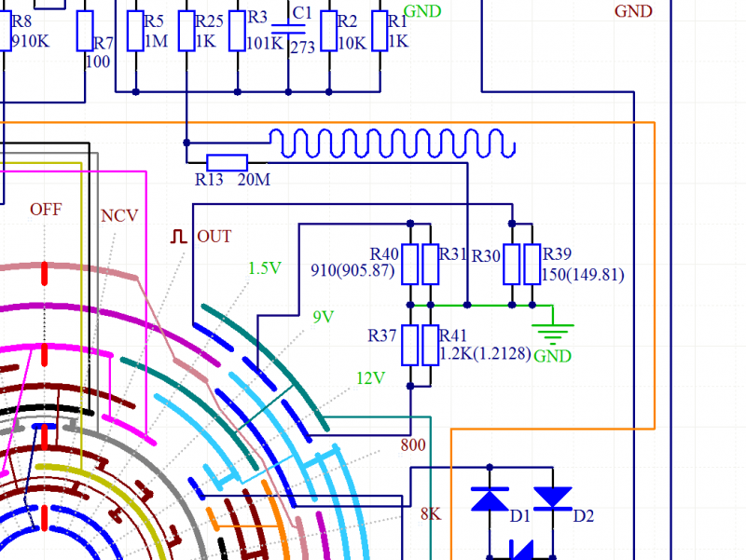Viewport: 746px width, 560px height.
Task: Click the R13 20M resistor body
Action: (x=227, y=162)
